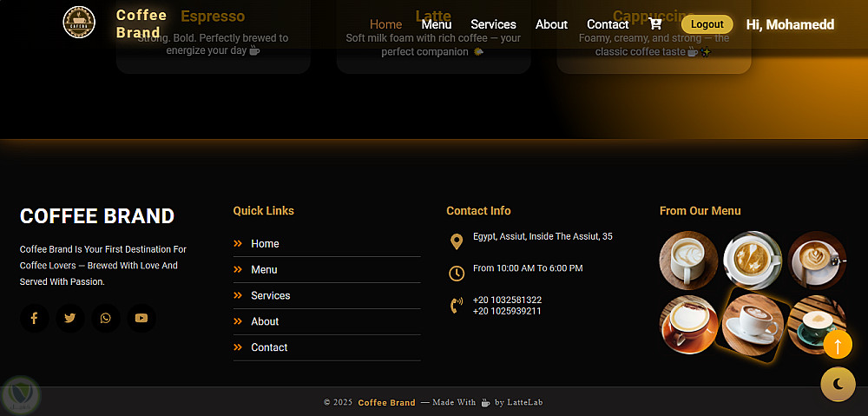Click the From 10:00 AM To 6:00 PM text

[528, 268]
